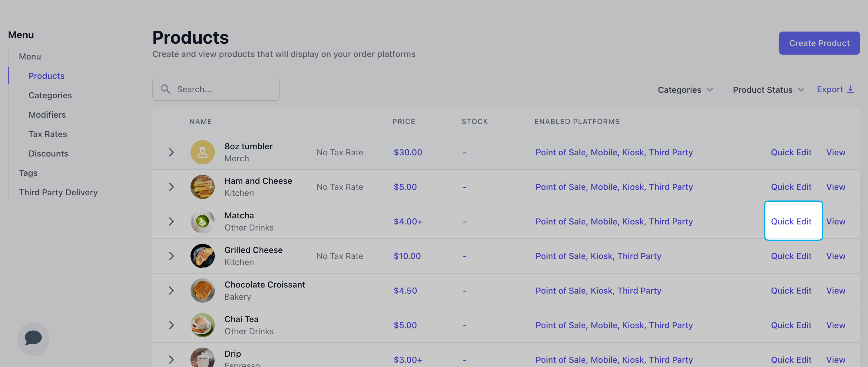The height and width of the screenshot is (367, 868).
Task: Click Quick Edit for Matcha
Action: [x=791, y=221]
